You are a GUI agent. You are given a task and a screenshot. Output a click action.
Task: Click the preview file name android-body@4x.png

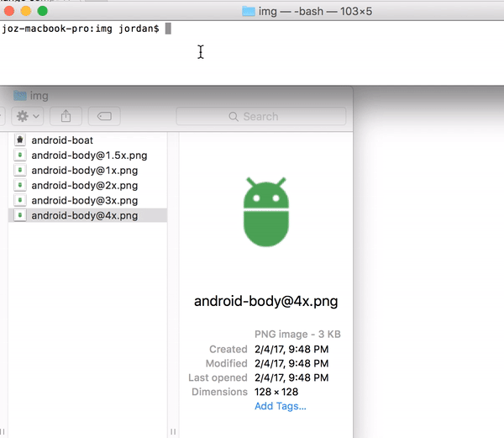pos(266,301)
